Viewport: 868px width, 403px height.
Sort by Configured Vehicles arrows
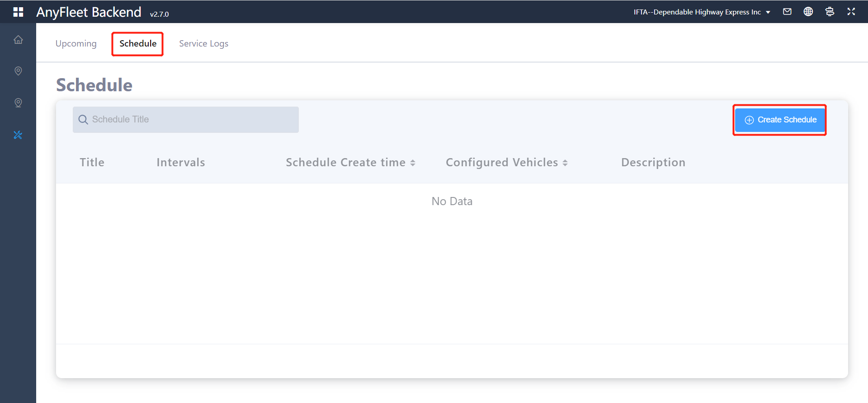[x=565, y=163]
